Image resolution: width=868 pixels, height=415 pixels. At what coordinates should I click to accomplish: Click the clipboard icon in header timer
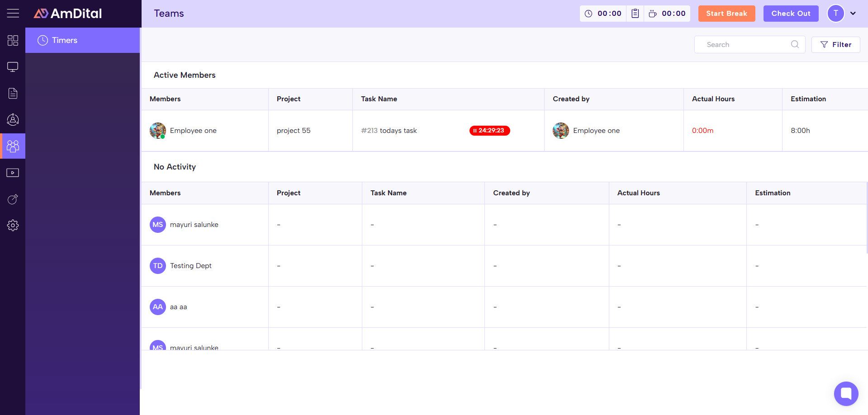635,14
